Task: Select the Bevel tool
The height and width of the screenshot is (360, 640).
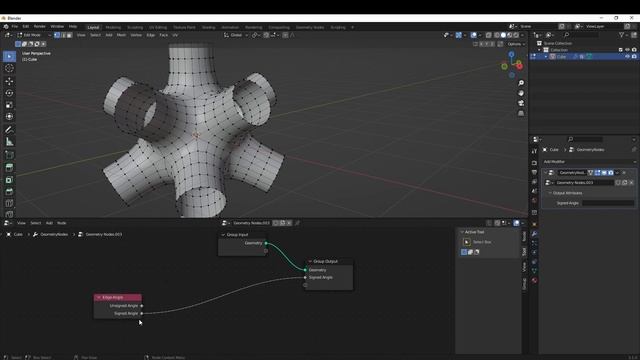Action: pyautogui.click(x=9, y=191)
